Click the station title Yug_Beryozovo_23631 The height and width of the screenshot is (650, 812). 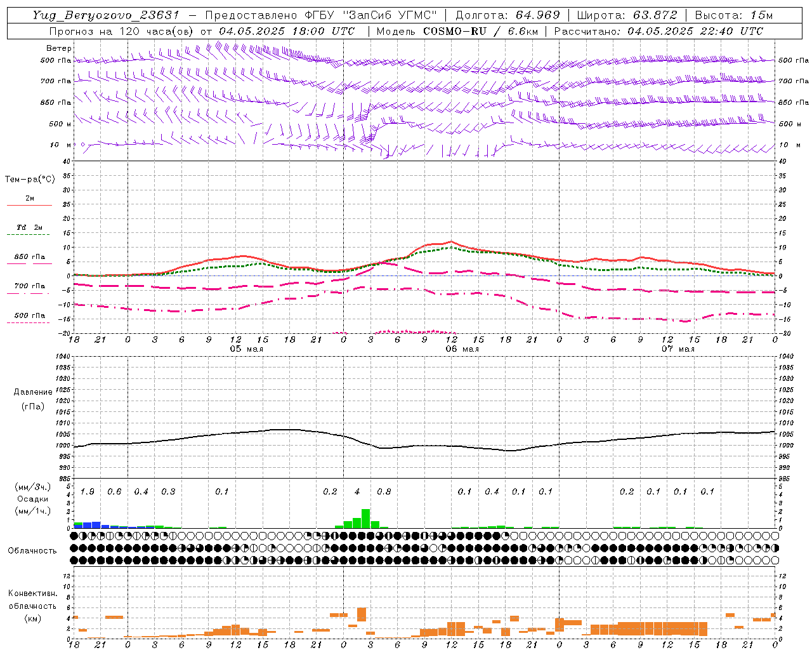click(106, 15)
